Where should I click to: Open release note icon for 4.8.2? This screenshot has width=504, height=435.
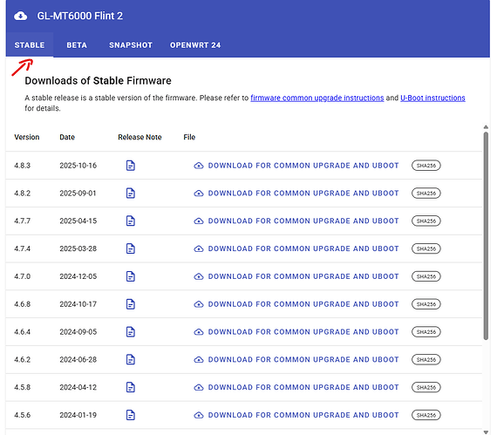pyautogui.click(x=130, y=193)
